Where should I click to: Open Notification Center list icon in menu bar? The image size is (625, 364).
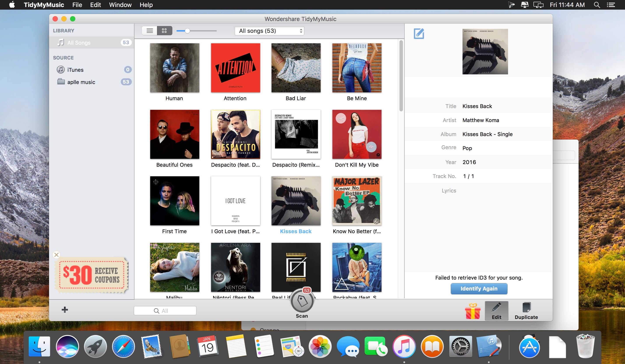coord(611,5)
